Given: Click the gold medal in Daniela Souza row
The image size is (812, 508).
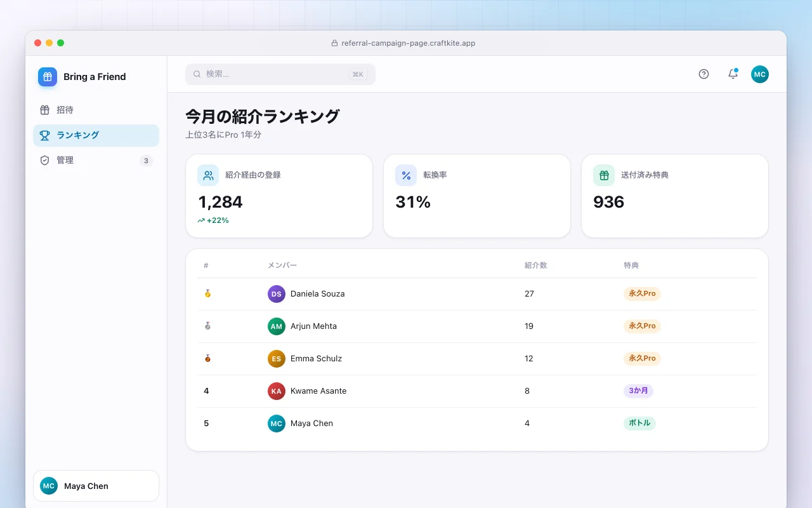Looking at the screenshot, I should coord(207,294).
